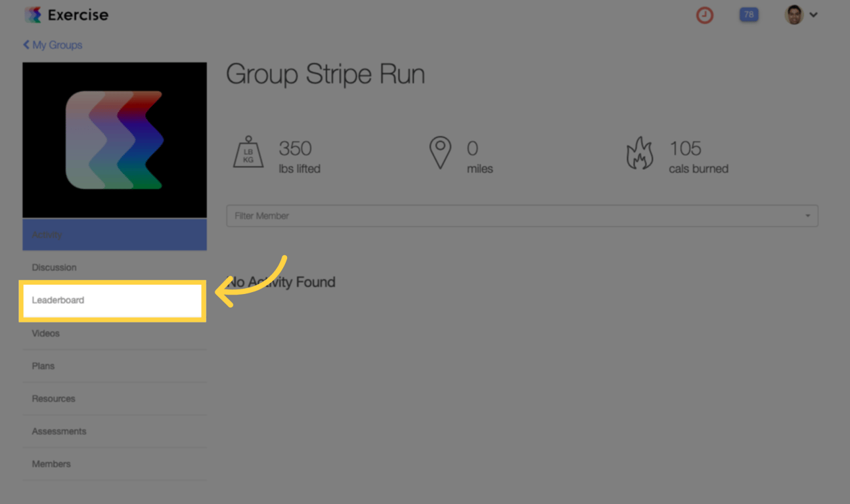Screen dimensions: 850x504
Task: Navigate back to My Groups
Action: click(x=58, y=45)
